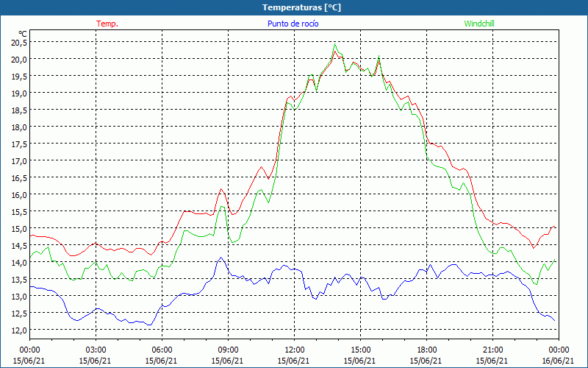Click the 06:00 time label
The image size is (588, 368).
click(x=162, y=349)
